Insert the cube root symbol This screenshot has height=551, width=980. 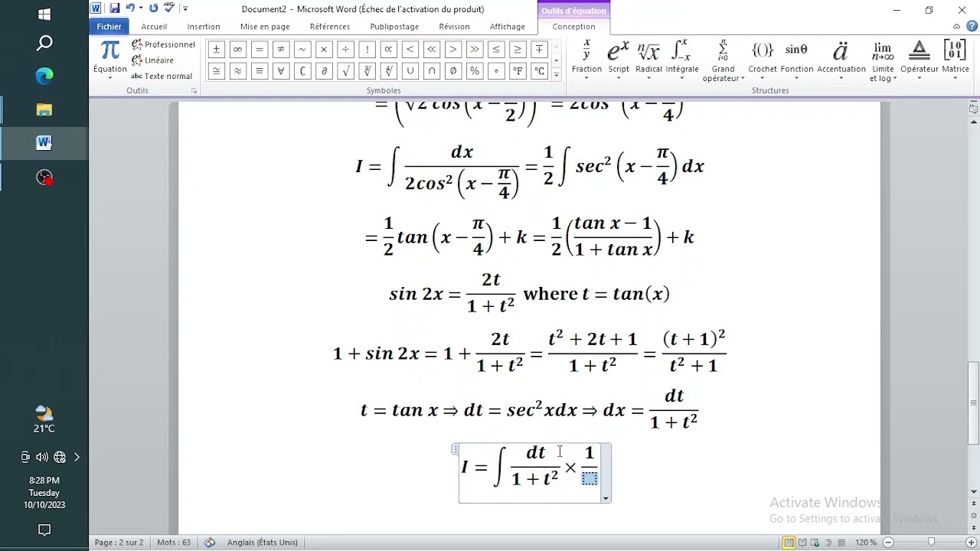tap(367, 71)
